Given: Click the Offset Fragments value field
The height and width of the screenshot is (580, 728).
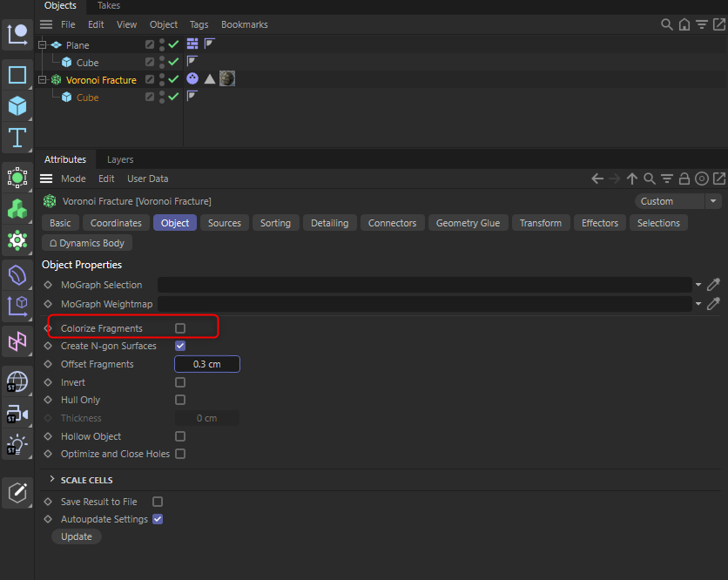Looking at the screenshot, I should [x=206, y=364].
